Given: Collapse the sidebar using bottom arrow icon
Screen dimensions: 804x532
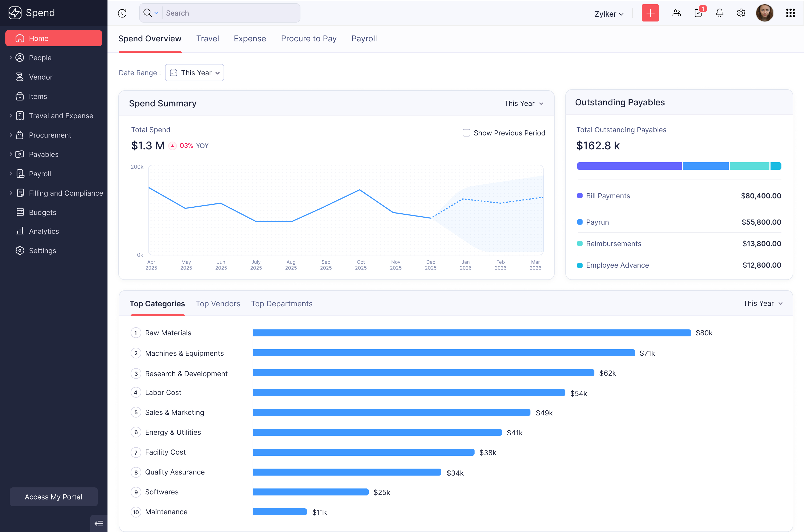Looking at the screenshot, I should (x=99, y=523).
